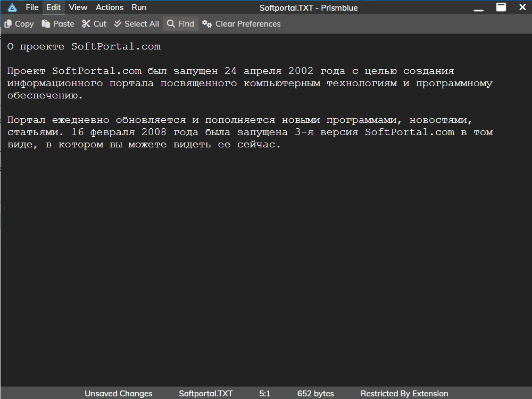Click the Paste clipboard icon
The width and height of the screenshot is (532, 399).
coord(46,24)
